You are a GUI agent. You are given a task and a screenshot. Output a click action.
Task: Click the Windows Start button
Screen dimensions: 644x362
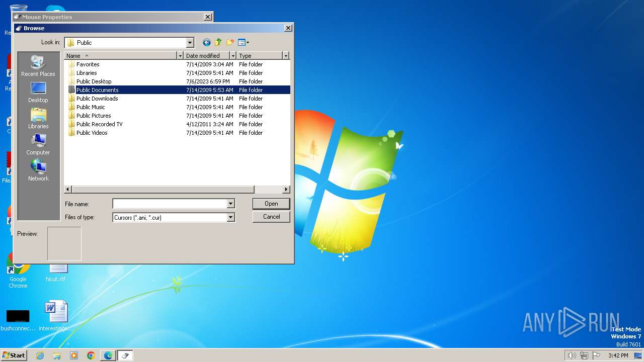[14, 355]
